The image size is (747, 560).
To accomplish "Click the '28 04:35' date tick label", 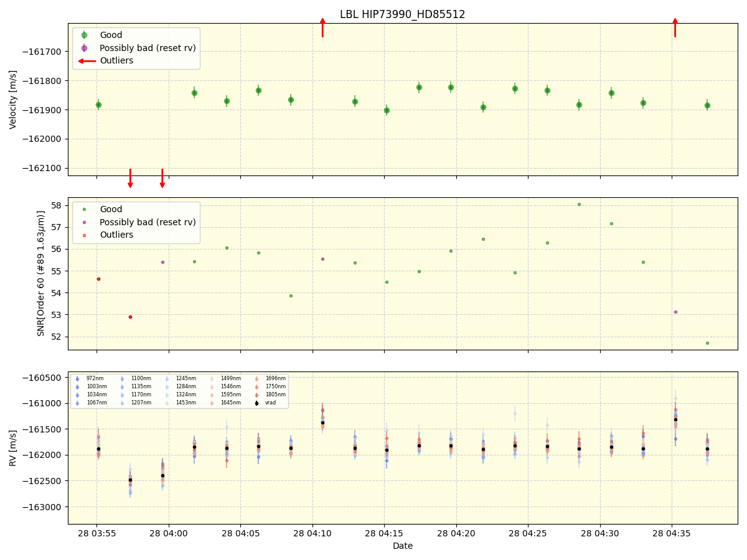I will click(x=672, y=533).
